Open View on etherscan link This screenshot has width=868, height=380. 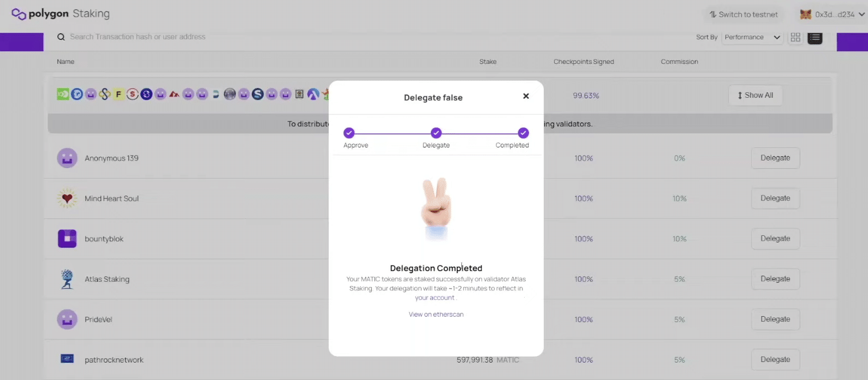point(436,314)
